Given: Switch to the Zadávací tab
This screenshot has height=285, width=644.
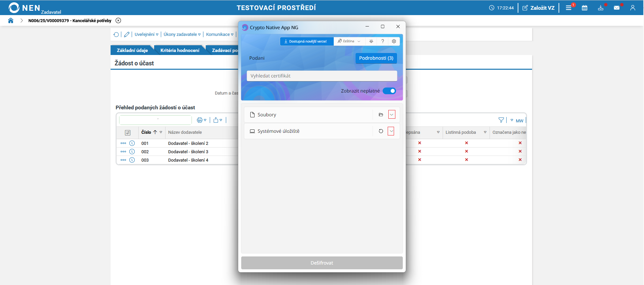Looking at the screenshot, I should (223, 50).
